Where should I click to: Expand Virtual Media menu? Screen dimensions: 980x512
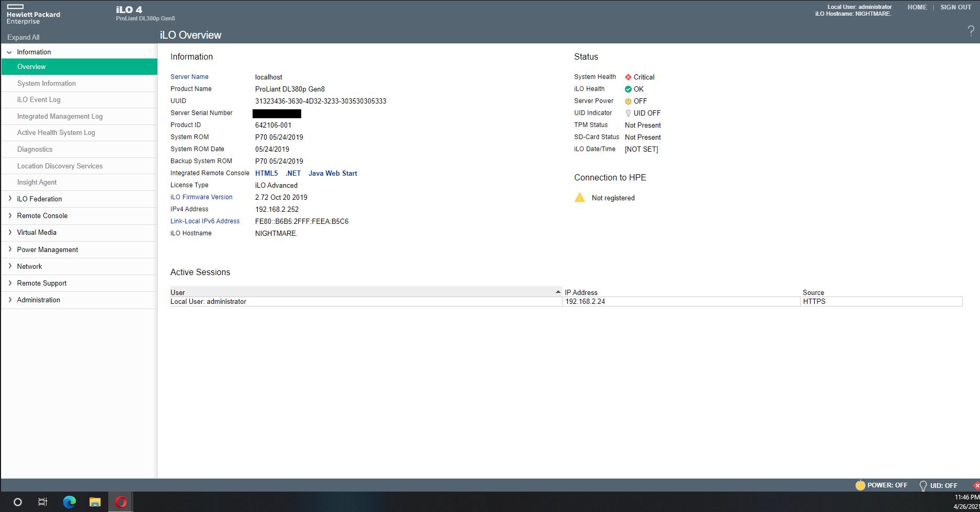pos(9,232)
